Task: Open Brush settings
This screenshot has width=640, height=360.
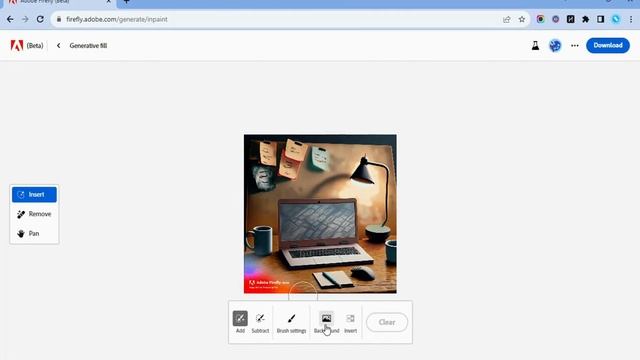Action: click(291, 322)
